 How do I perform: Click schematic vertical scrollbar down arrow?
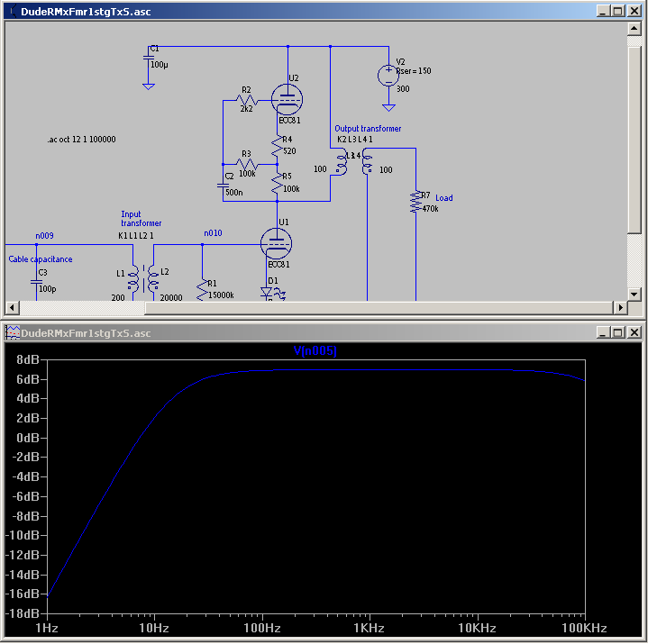[x=634, y=294]
